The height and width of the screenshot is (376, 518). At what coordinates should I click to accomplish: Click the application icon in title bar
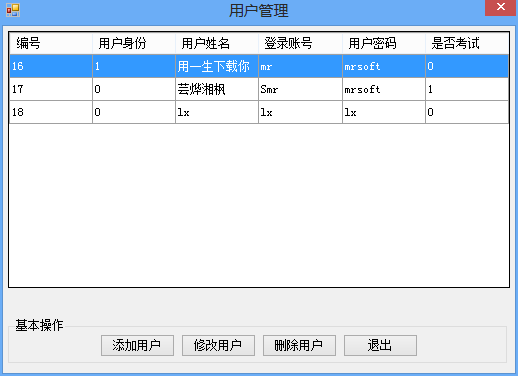tap(13, 10)
